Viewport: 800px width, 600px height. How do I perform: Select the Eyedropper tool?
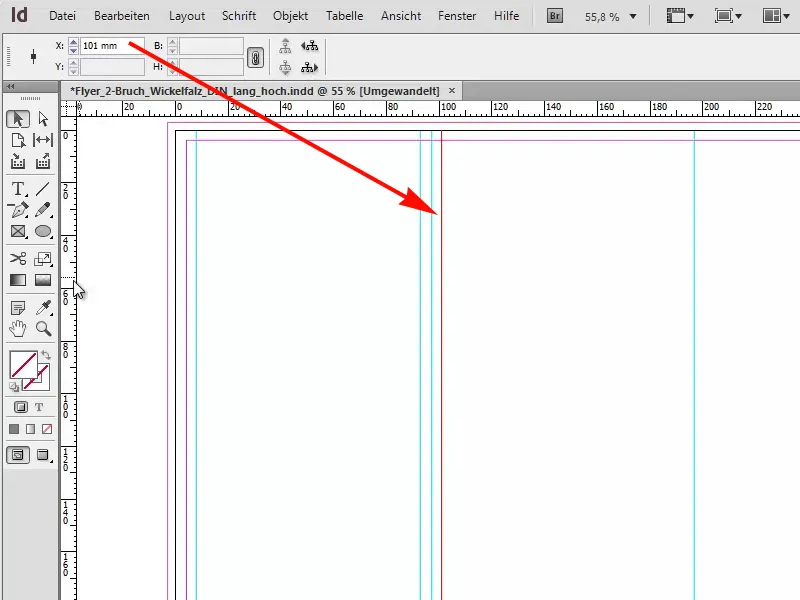click(43, 308)
